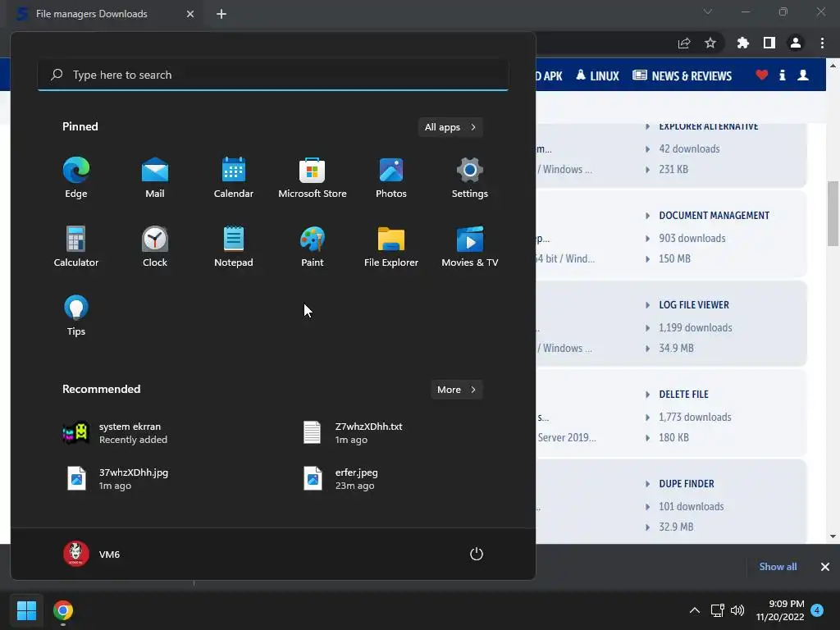The image size is (840, 630).
Task: Open File Explorer
Action: tap(391, 246)
